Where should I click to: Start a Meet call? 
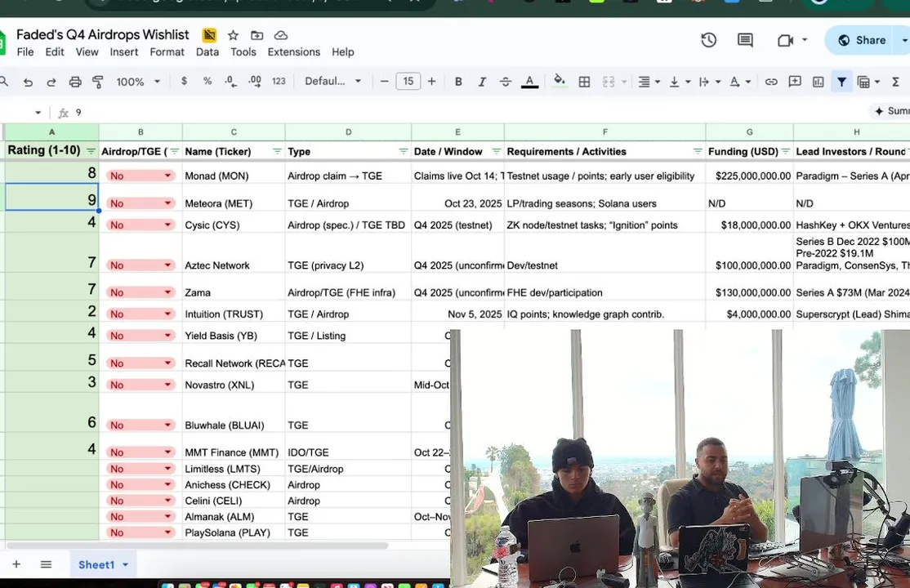785,40
